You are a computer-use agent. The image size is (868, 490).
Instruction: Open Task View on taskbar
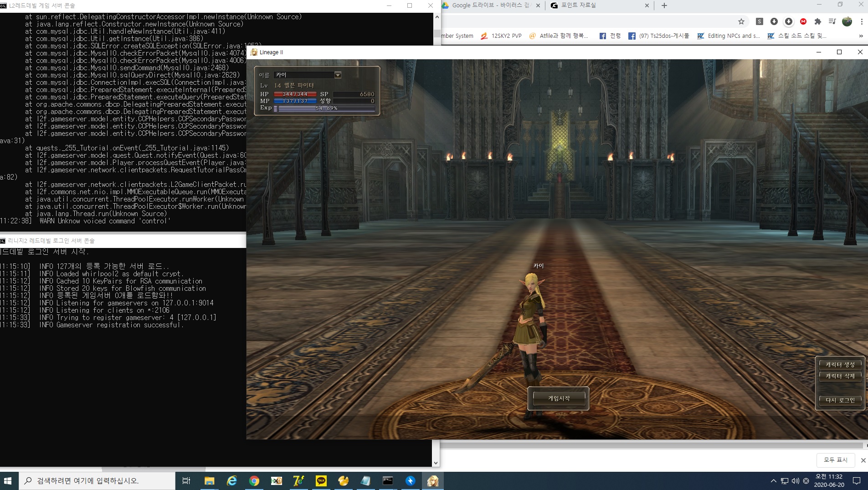pyautogui.click(x=186, y=480)
